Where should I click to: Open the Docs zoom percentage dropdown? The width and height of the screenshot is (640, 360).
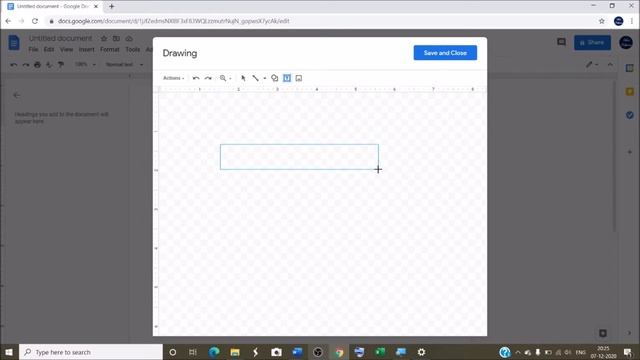click(85, 64)
